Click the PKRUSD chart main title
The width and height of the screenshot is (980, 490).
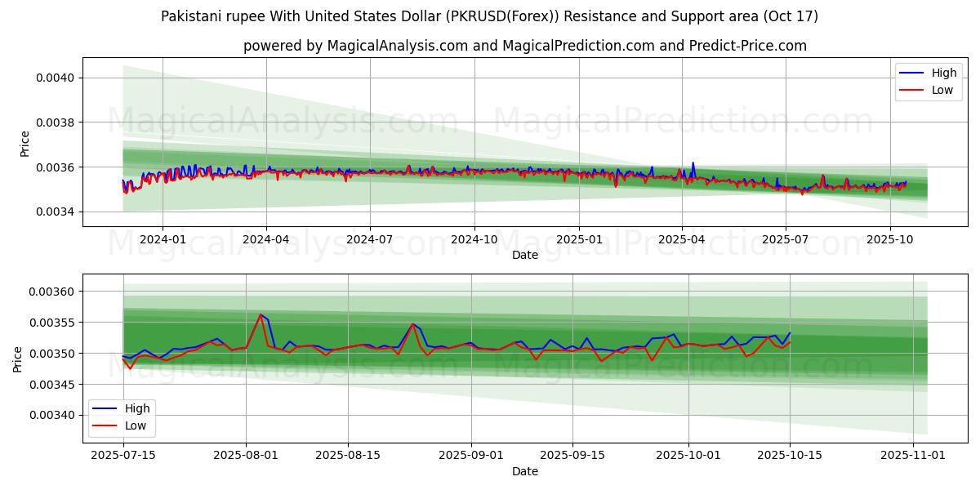pos(489,16)
